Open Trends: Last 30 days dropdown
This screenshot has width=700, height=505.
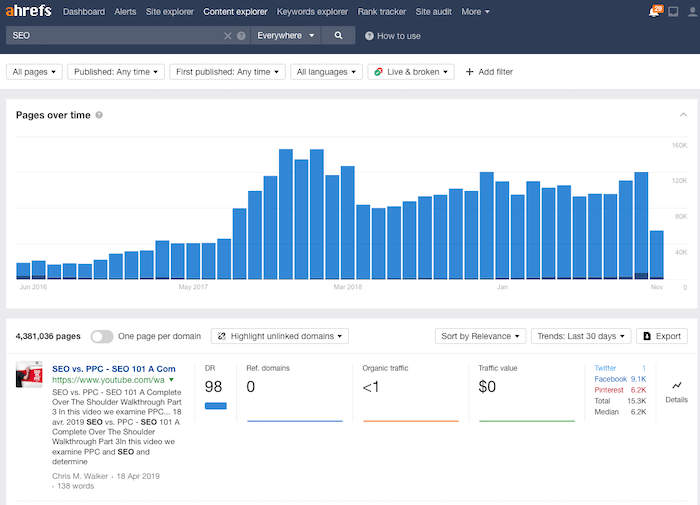(581, 336)
